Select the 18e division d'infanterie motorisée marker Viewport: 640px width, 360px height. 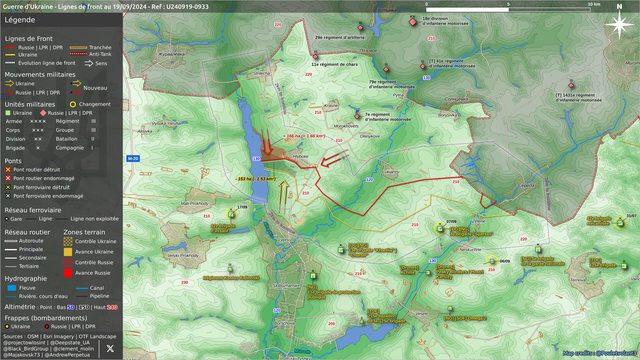pyautogui.click(x=413, y=22)
